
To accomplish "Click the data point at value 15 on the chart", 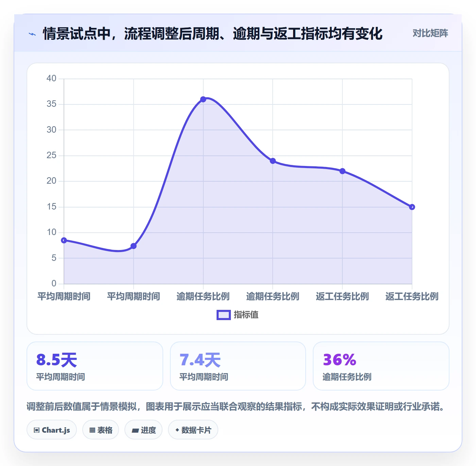I will 412,207.
